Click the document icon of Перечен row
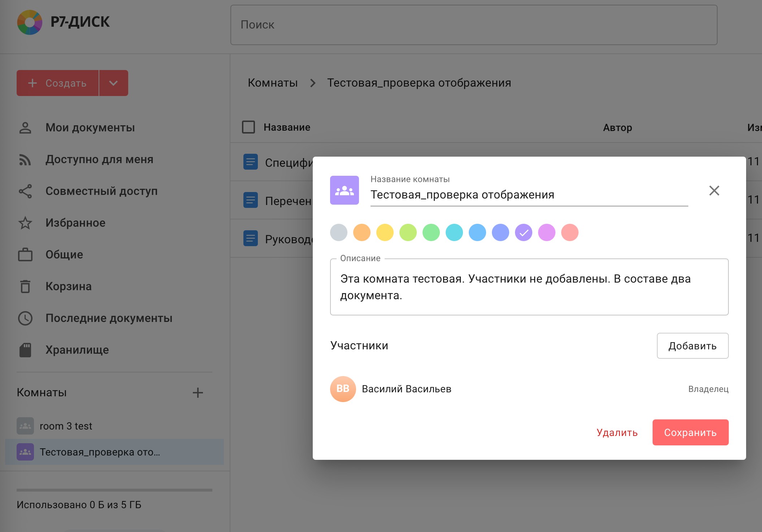Image resolution: width=762 pixels, height=532 pixels. [251, 200]
